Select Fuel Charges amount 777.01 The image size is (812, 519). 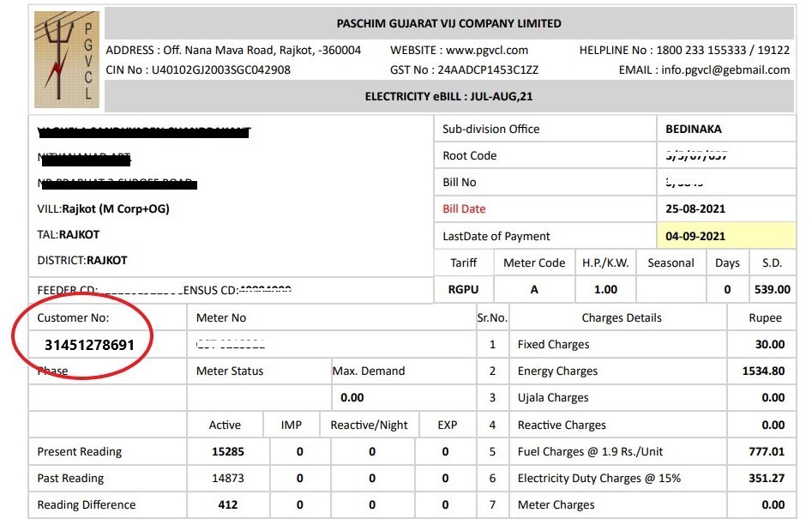coord(767,452)
